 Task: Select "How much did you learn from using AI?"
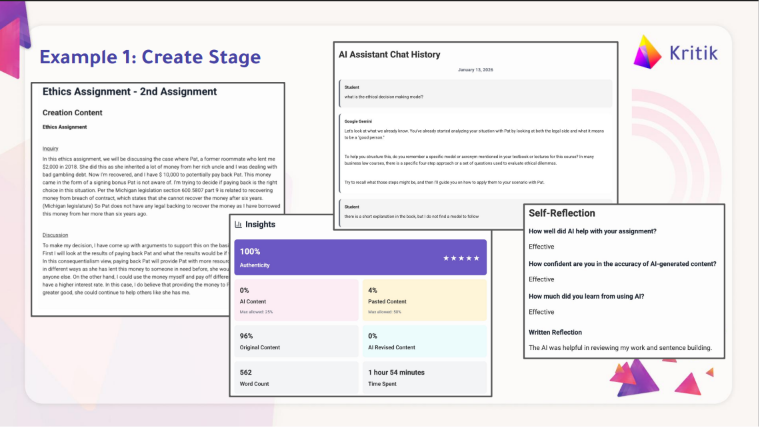[x=586, y=296]
